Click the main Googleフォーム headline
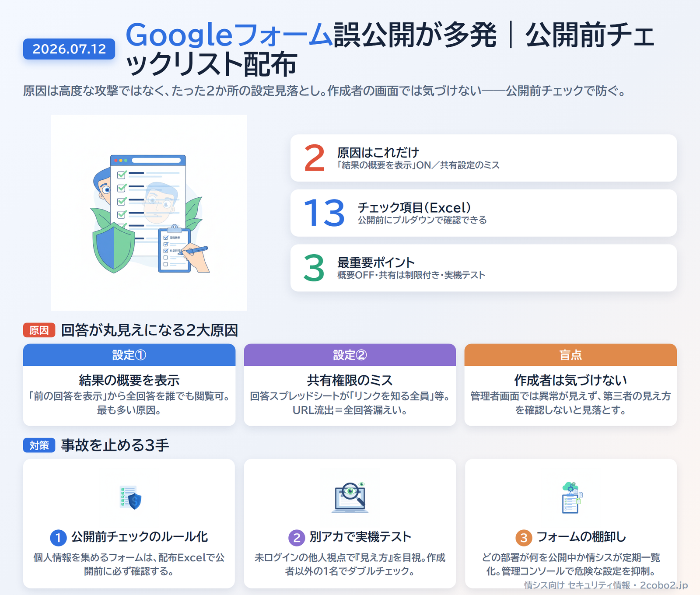Screen dimensions: 700x595 point(389,49)
